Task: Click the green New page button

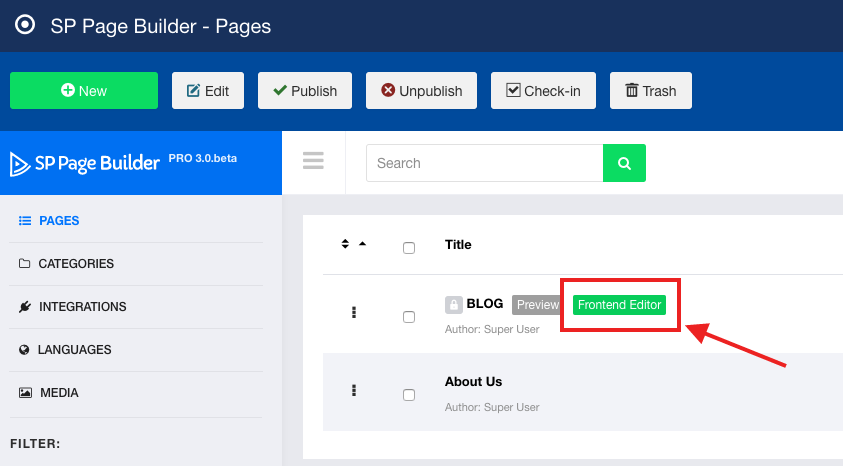Action: 84,90
